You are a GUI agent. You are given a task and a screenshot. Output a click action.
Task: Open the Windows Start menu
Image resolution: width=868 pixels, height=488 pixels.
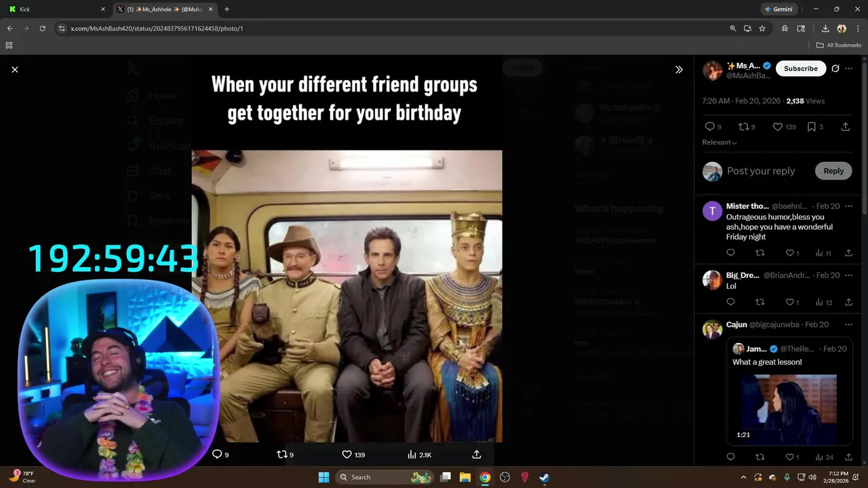[323, 477]
